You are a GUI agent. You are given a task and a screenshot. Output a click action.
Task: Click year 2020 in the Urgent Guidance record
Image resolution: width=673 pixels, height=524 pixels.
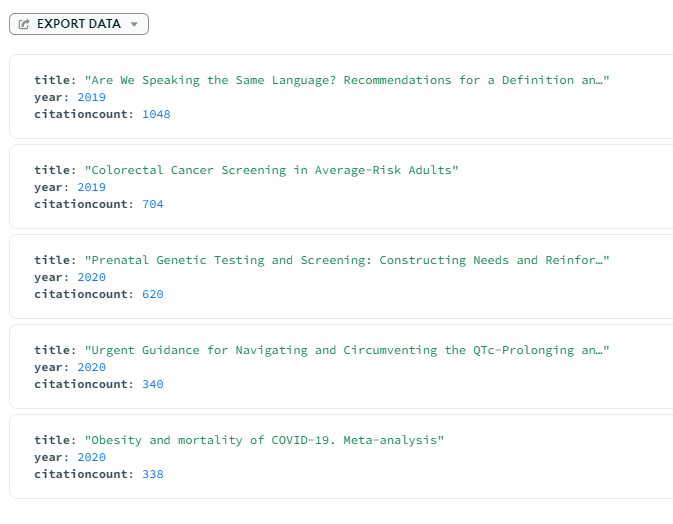click(91, 368)
